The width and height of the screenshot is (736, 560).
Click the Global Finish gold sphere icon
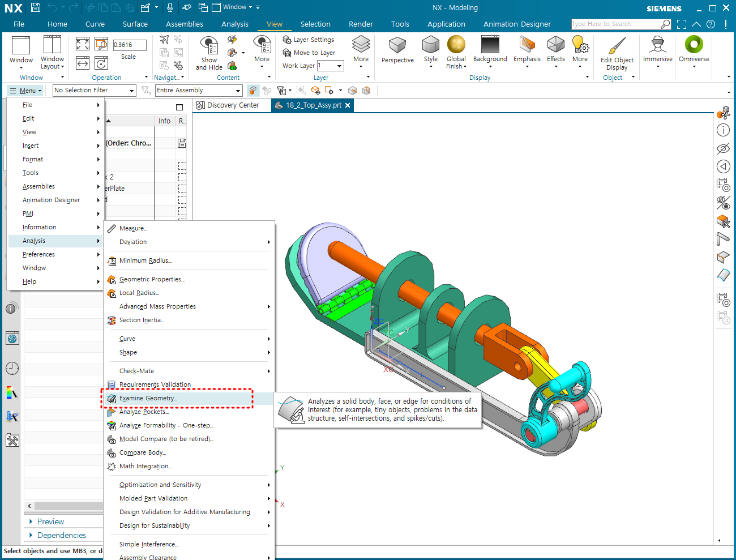point(456,44)
